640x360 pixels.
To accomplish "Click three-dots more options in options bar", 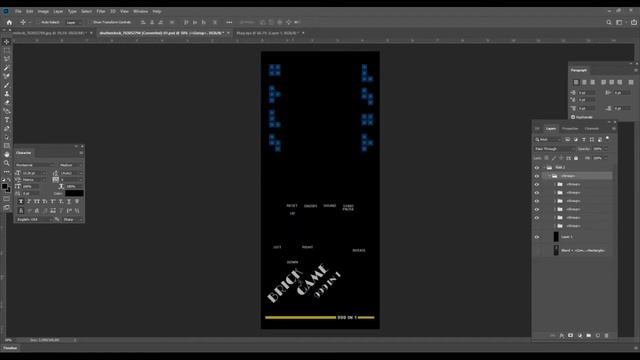I will tap(229, 22).
